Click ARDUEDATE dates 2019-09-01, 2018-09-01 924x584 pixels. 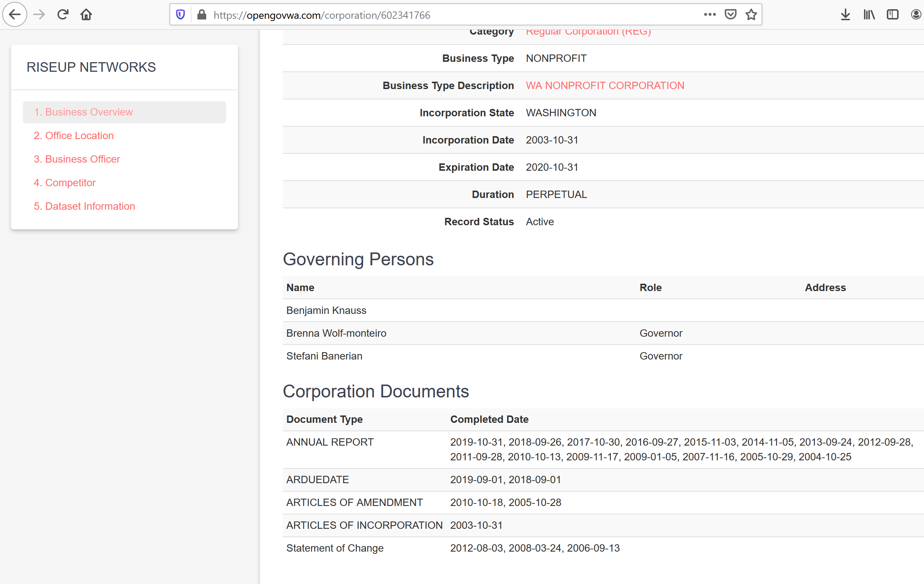point(505,480)
